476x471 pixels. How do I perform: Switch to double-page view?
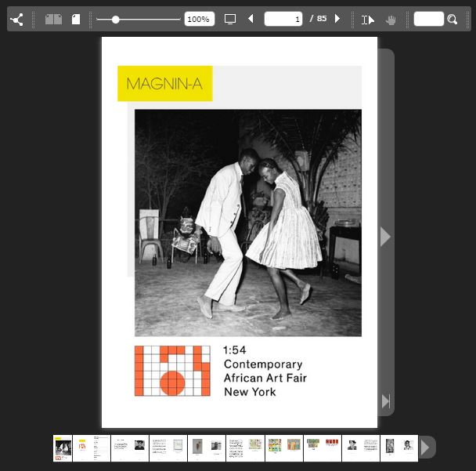53,19
